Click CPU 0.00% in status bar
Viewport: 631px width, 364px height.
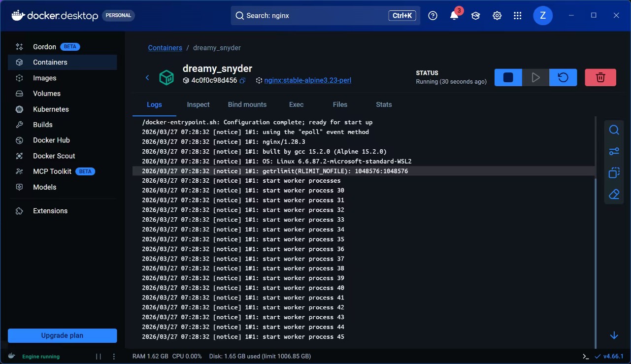(187, 356)
